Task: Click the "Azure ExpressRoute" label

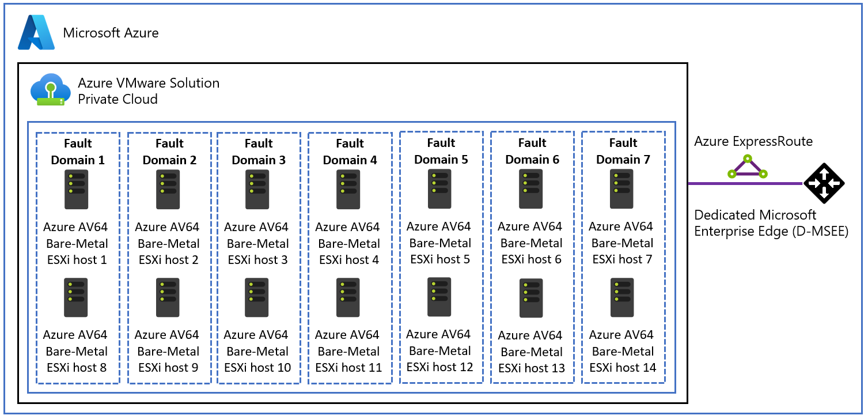Action: [753, 141]
